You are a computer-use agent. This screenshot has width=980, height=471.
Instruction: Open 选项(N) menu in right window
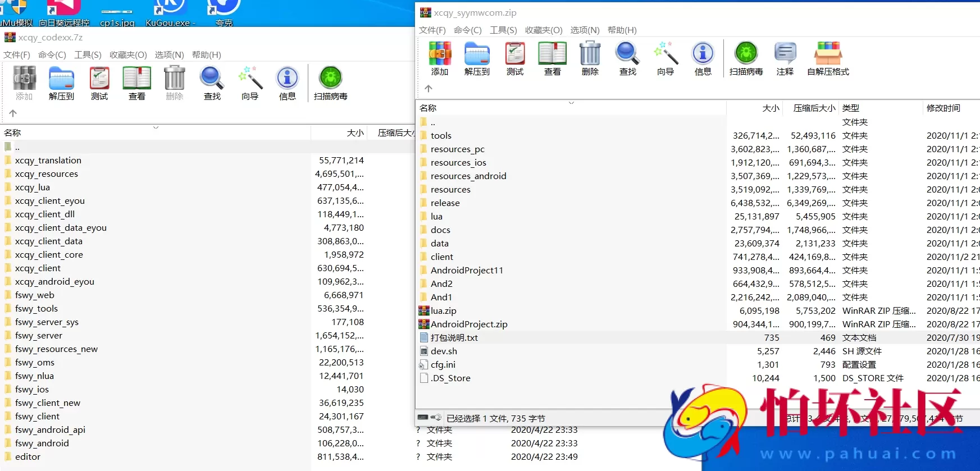click(x=585, y=30)
